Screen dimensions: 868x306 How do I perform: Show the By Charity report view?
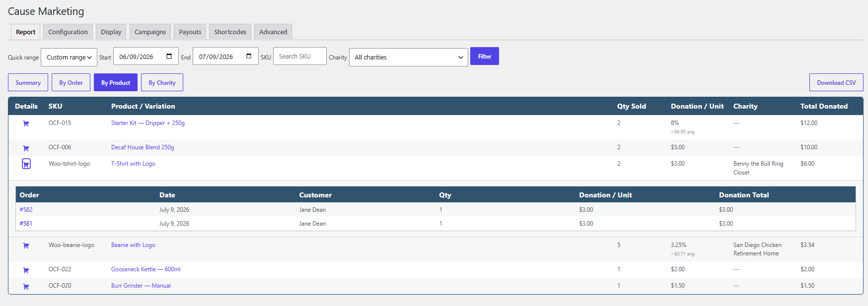point(162,82)
